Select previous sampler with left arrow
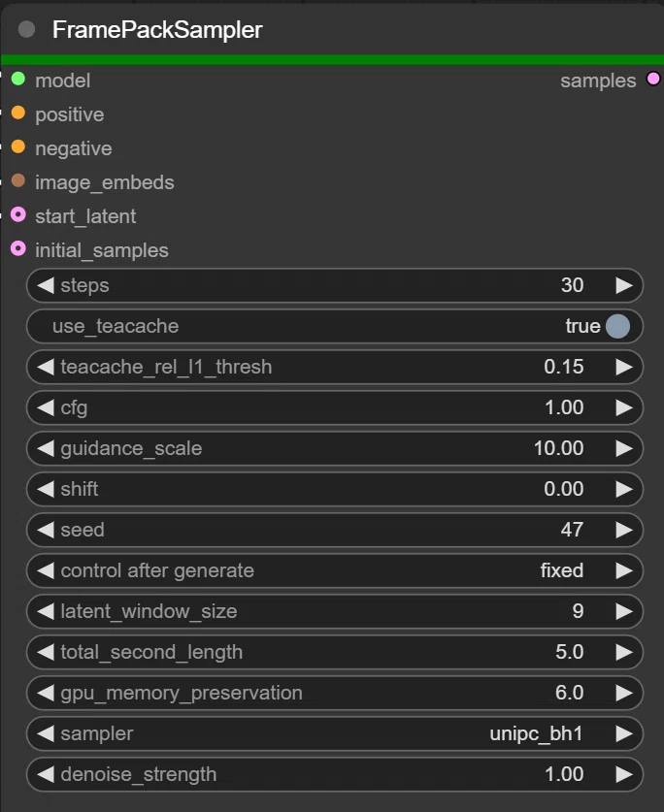This screenshot has height=812, width=664. 46,733
